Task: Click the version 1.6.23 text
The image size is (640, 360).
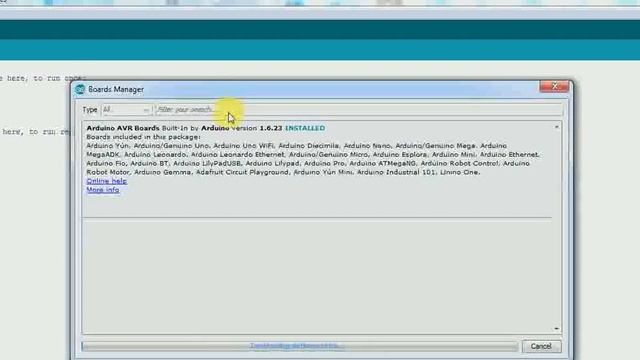Action: [257, 128]
